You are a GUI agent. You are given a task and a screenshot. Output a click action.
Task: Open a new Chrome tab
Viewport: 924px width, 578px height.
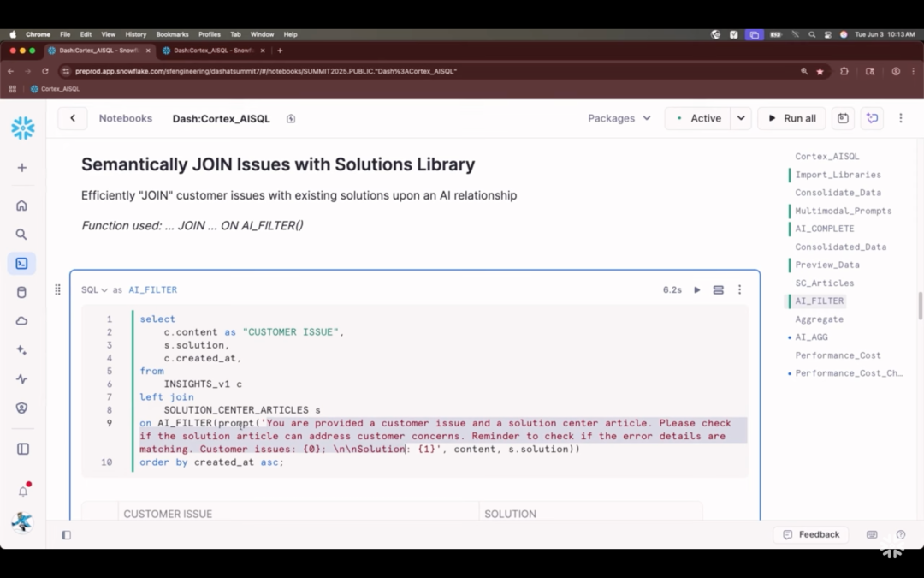coord(280,51)
